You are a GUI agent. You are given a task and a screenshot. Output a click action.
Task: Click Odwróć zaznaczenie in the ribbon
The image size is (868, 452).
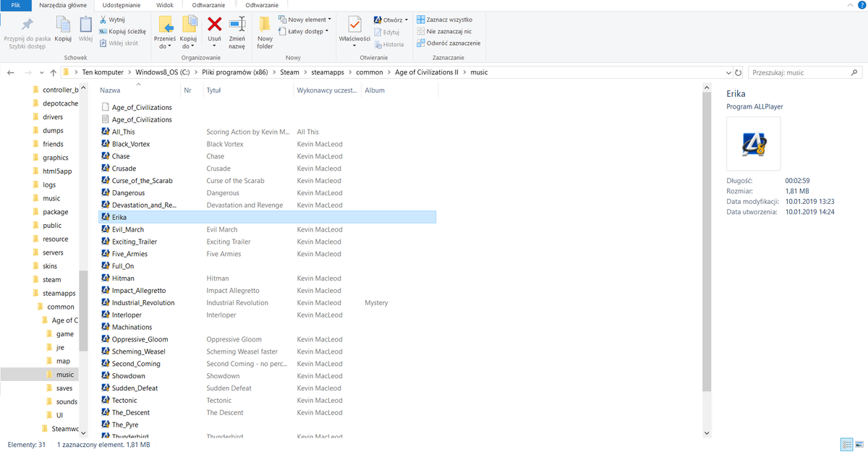click(448, 43)
